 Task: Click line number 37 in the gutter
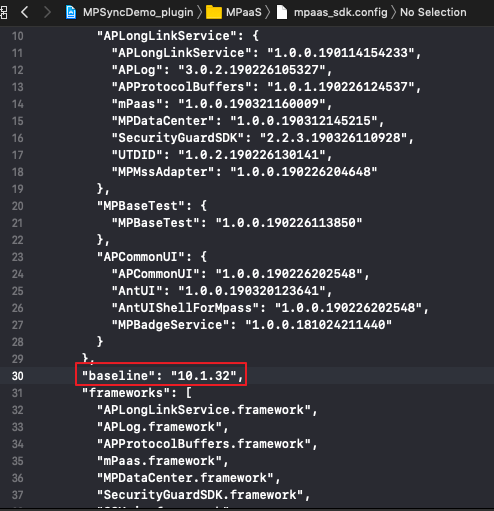18,495
